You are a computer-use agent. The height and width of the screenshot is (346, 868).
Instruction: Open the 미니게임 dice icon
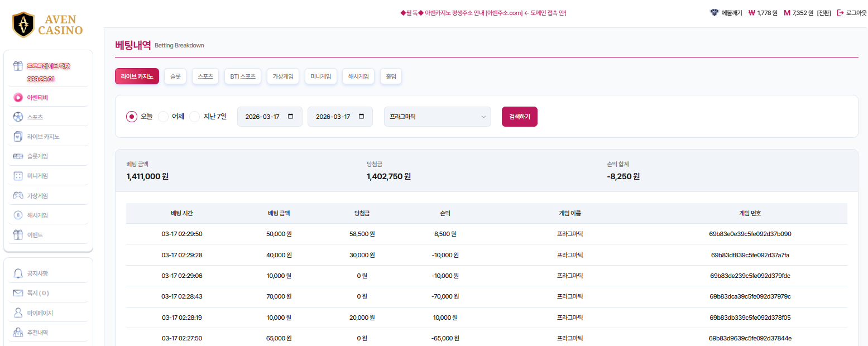pyautogui.click(x=18, y=176)
